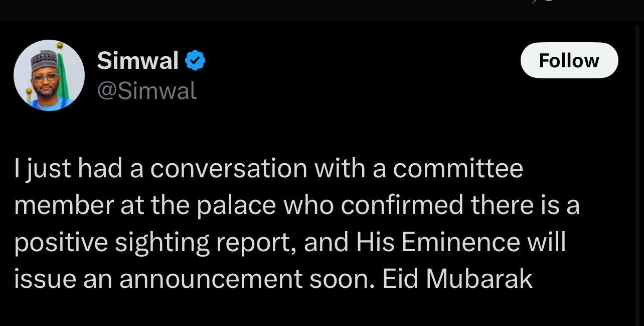The image size is (644, 326).
Task: Click the word "announcement" in the tweet
Action: [211, 279]
